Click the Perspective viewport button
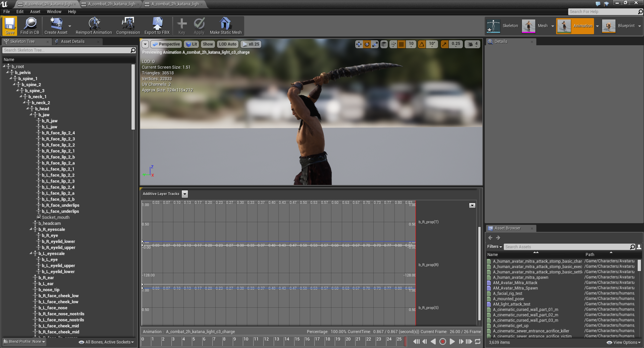644x348 pixels. (x=166, y=44)
